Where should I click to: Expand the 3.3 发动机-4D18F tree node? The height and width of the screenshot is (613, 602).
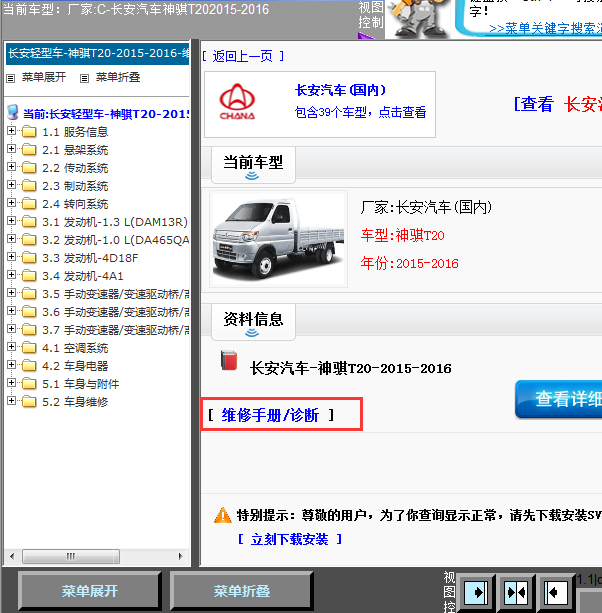(x=11, y=256)
